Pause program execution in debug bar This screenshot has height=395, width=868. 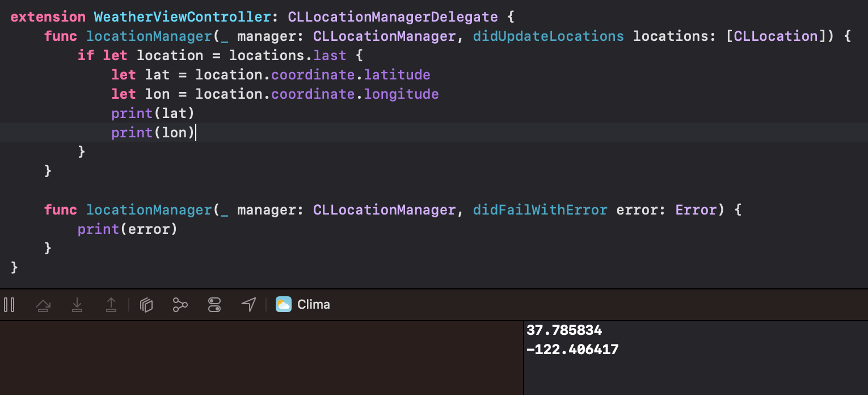[x=9, y=305]
